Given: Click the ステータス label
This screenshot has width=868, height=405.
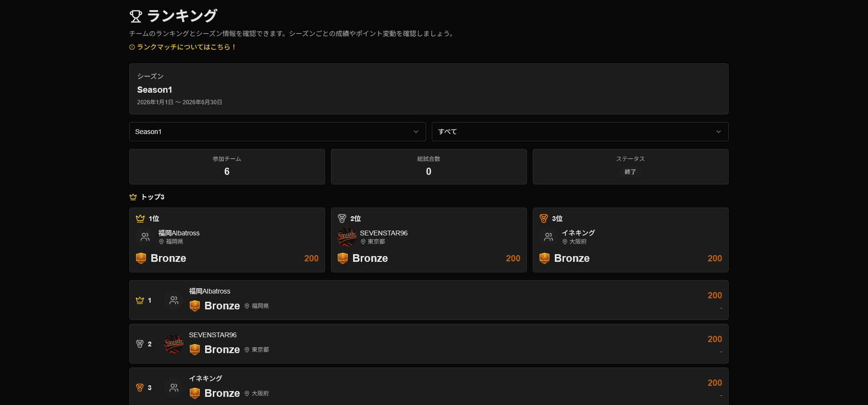Looking at the screenshot, I should (630, 159).
